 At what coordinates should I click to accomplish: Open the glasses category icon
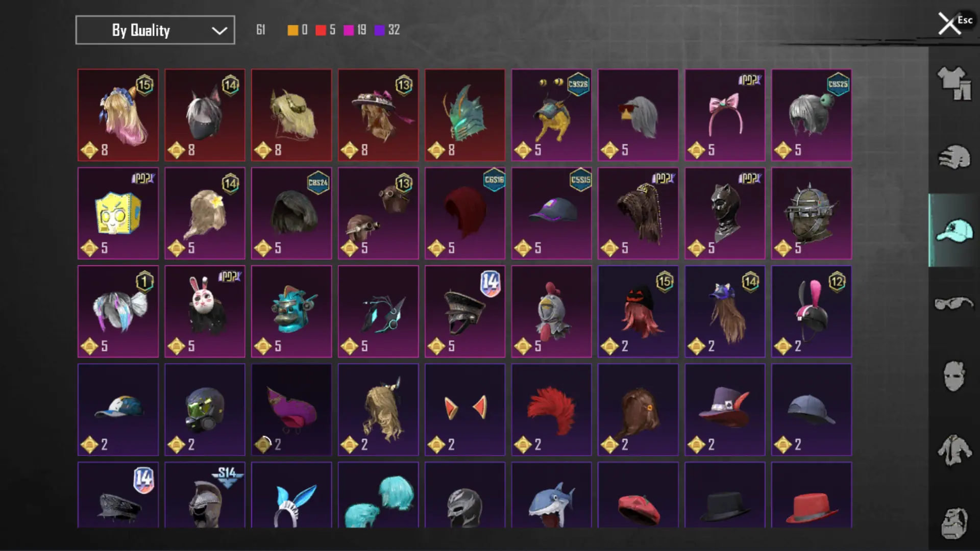[954, 304]
